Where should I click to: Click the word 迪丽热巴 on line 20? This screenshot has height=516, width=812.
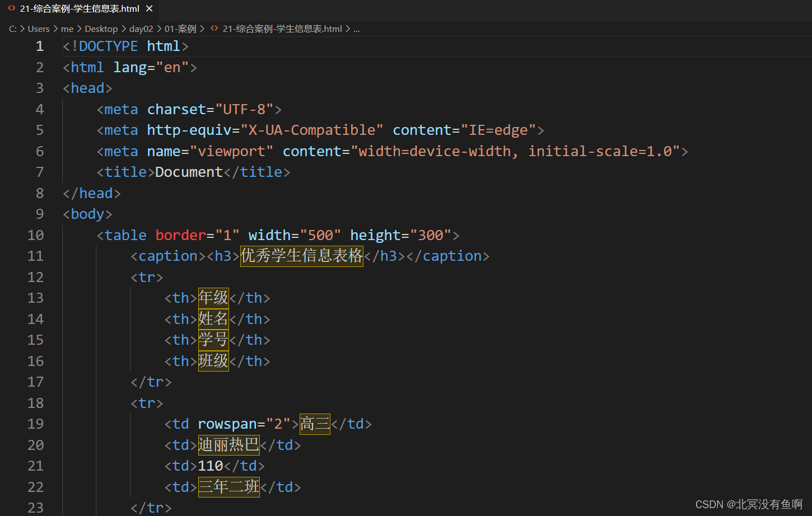click(228, 444)
